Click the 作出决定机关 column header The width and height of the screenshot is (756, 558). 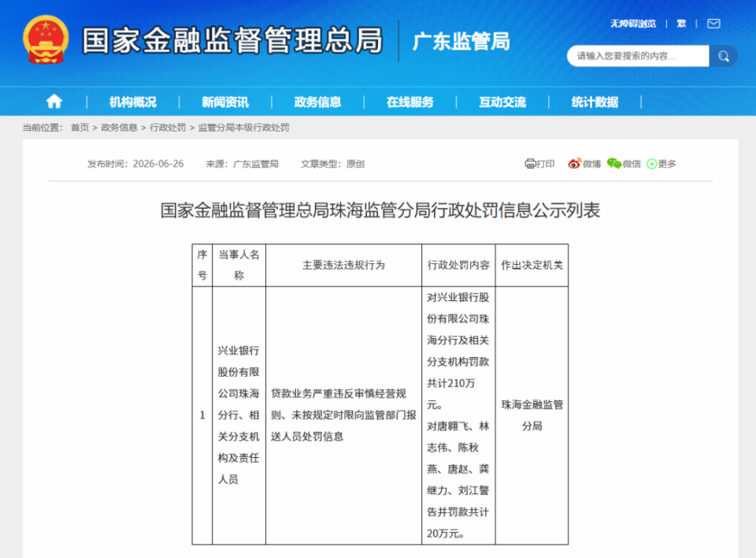(x=532, y=265)
